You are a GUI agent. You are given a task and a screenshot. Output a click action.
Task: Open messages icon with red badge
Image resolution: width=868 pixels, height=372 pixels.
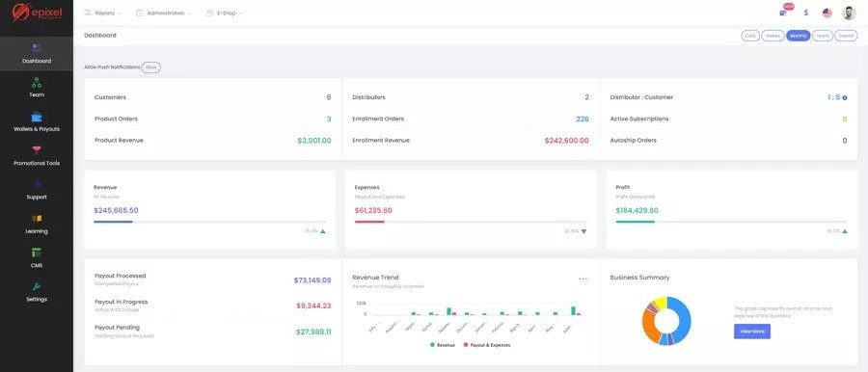783,13
